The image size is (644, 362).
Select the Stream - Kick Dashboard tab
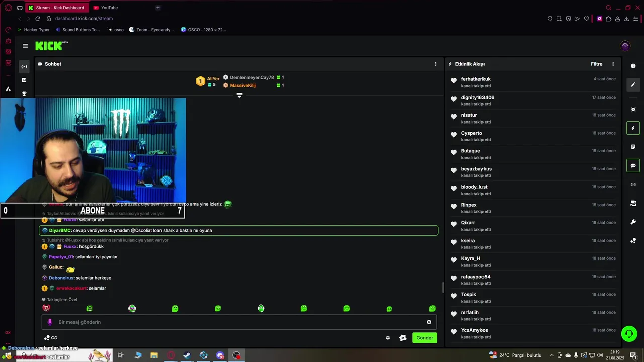56,8
